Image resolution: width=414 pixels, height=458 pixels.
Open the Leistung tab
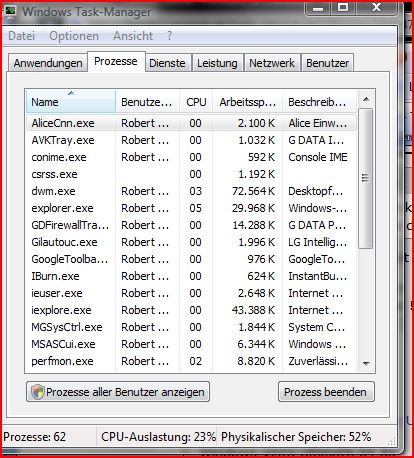click(217, 63)
